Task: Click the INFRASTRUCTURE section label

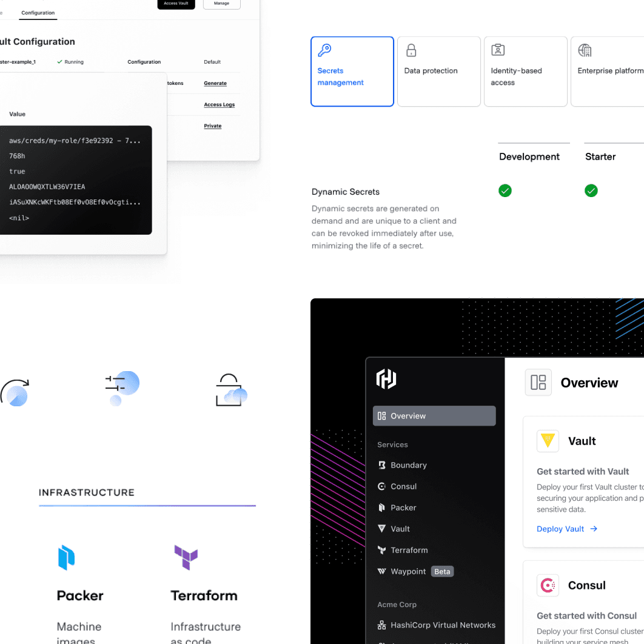Action: coord(87,492)
